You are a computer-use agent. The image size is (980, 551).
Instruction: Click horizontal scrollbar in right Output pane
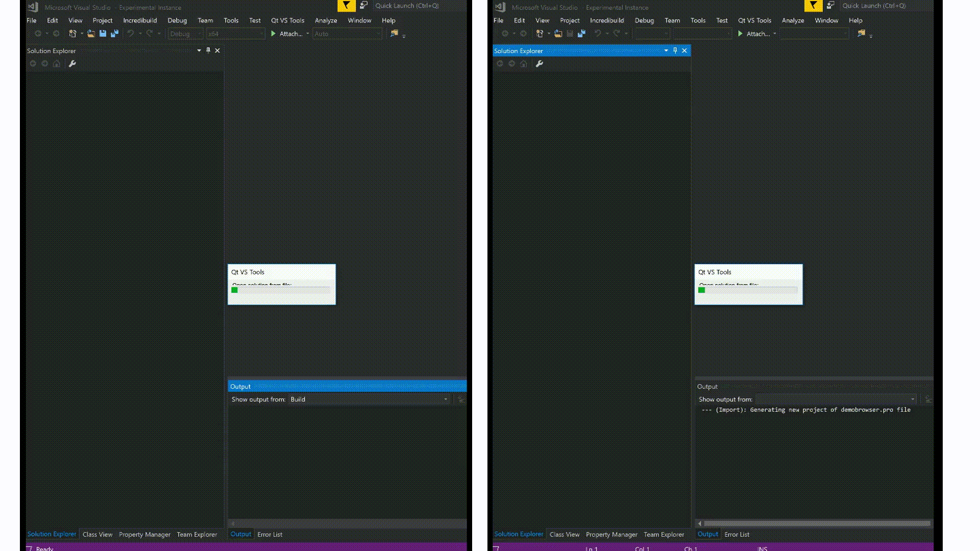817,523
